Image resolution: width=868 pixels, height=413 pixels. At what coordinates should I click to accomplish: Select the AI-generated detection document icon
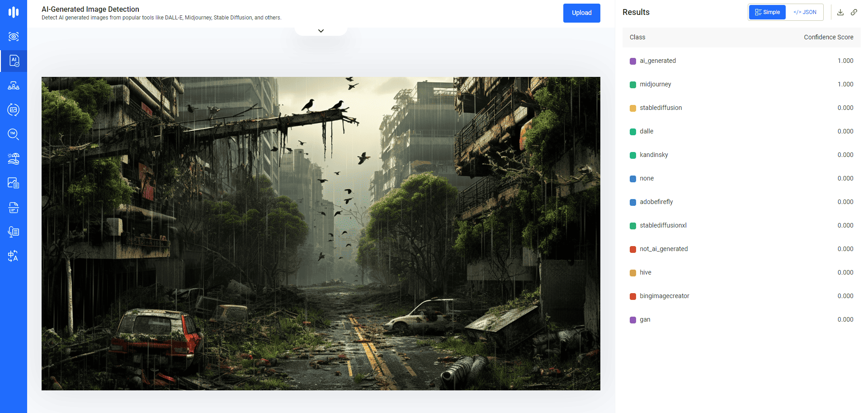[14, 61]
